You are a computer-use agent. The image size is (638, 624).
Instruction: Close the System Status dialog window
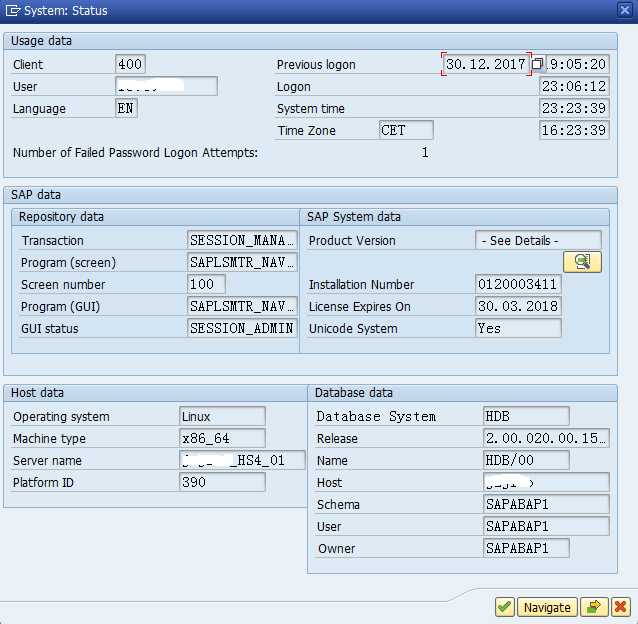(625, 10)
